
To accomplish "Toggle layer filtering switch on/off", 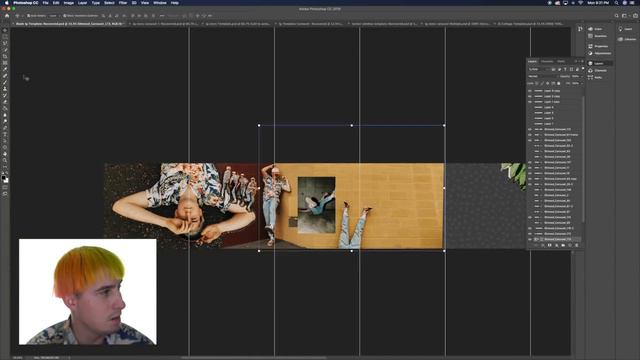I will click(x=583, y=68).
